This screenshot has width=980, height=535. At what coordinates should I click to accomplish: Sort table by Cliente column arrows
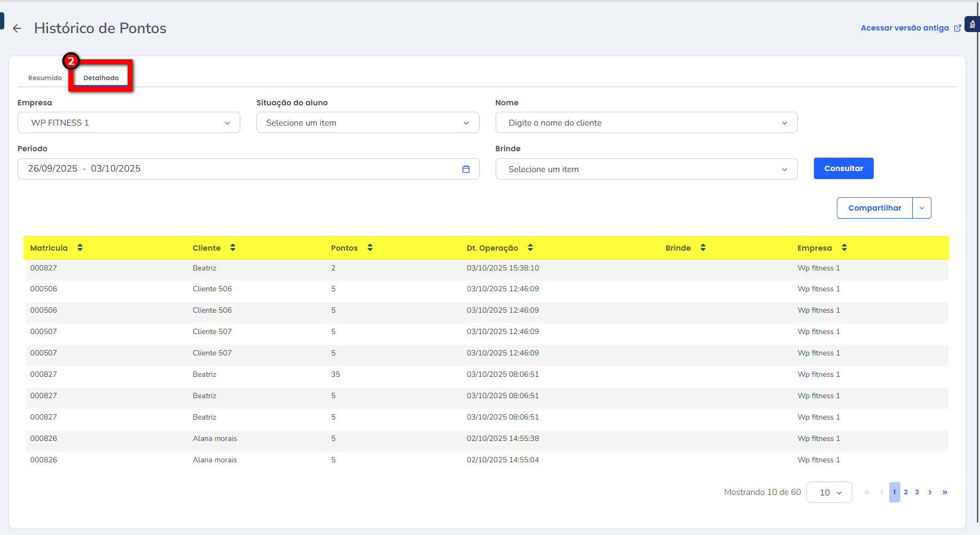coord(233,247)
